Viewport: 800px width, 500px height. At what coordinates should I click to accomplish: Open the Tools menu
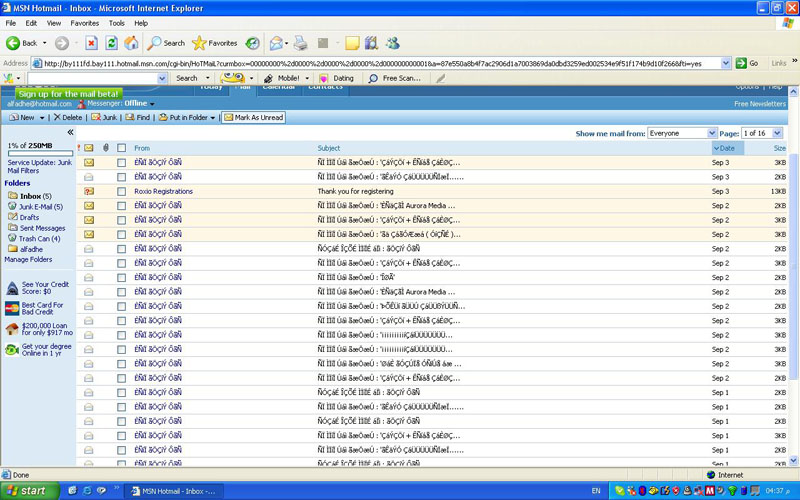pyautogui.click(x=116, y=23)
